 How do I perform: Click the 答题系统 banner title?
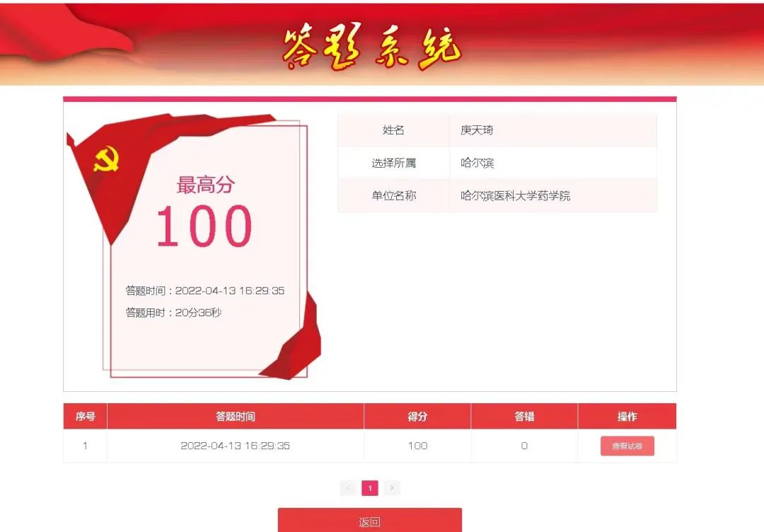(x=371, y=47)
